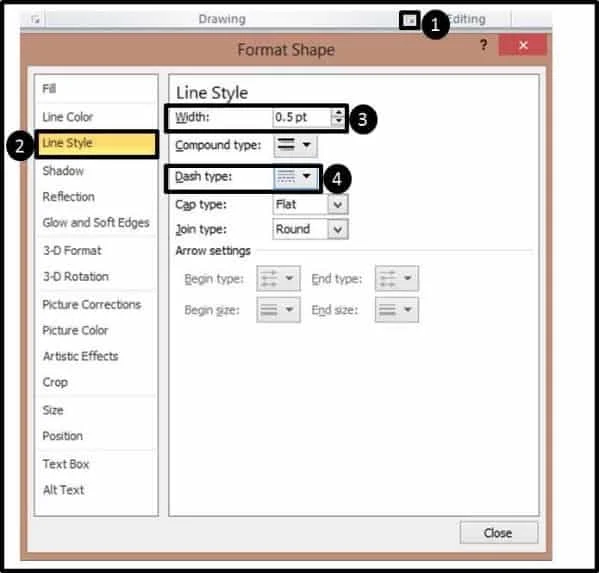Go to Reflection settings
This screenshot has width=599, height=573.
(68, 197)
